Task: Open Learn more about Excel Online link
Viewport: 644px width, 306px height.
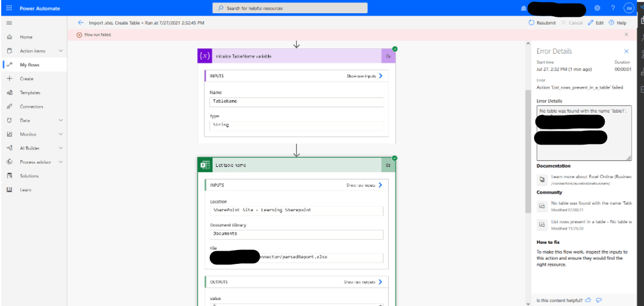Action: click(x=591, y=177)
